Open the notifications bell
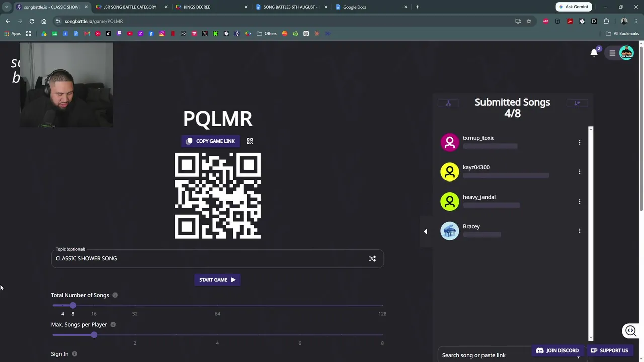The image size is (644, 362). 594,53
